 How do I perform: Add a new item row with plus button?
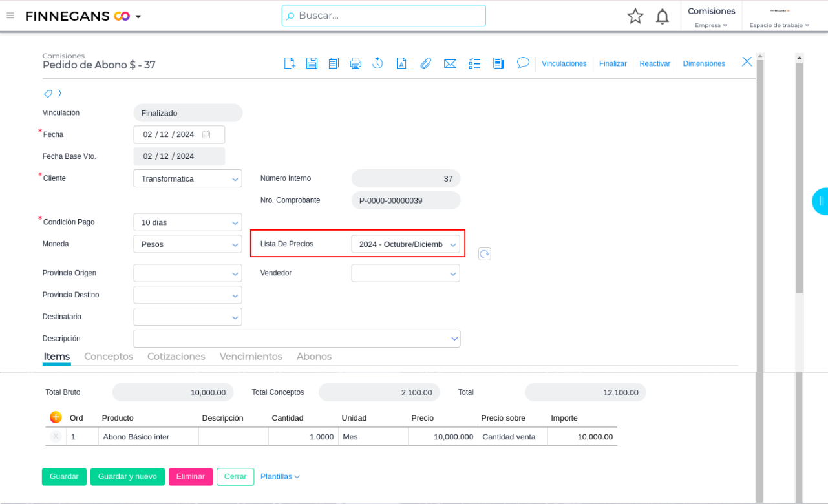[56, 417]
